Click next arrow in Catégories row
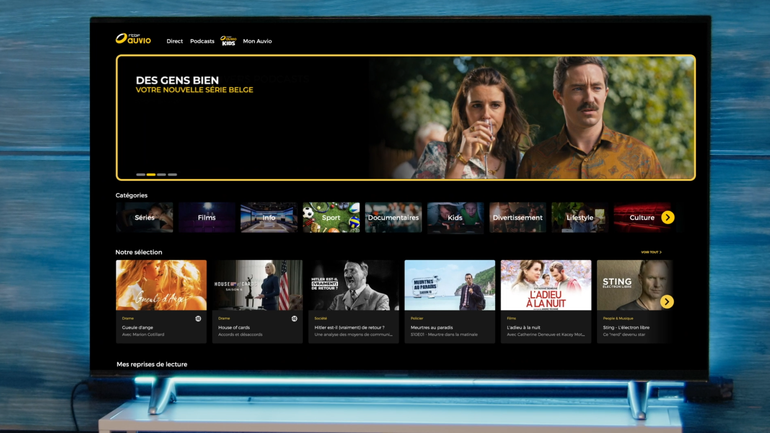 coord(667,217)
